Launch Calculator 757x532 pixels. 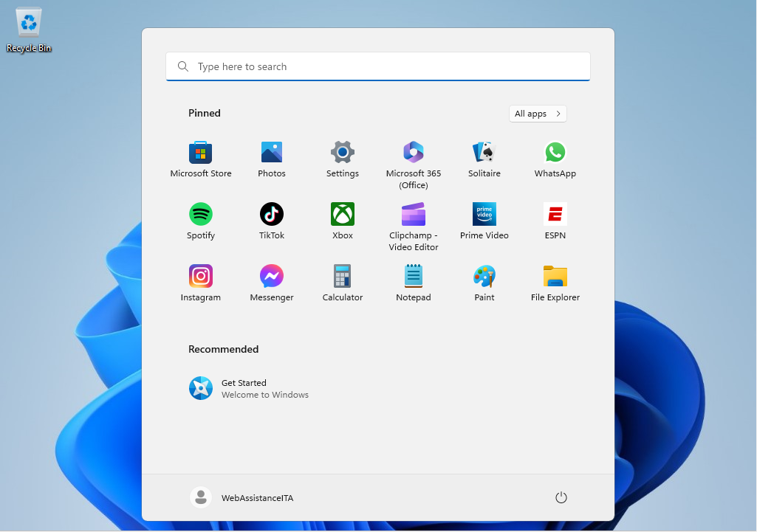tap(342, 283)
